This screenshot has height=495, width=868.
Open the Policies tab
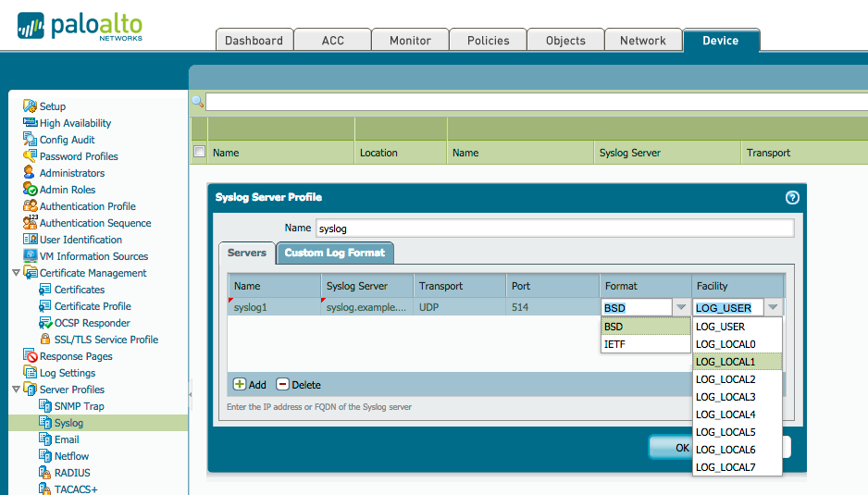pyautogui.click(x=488, y=41)
